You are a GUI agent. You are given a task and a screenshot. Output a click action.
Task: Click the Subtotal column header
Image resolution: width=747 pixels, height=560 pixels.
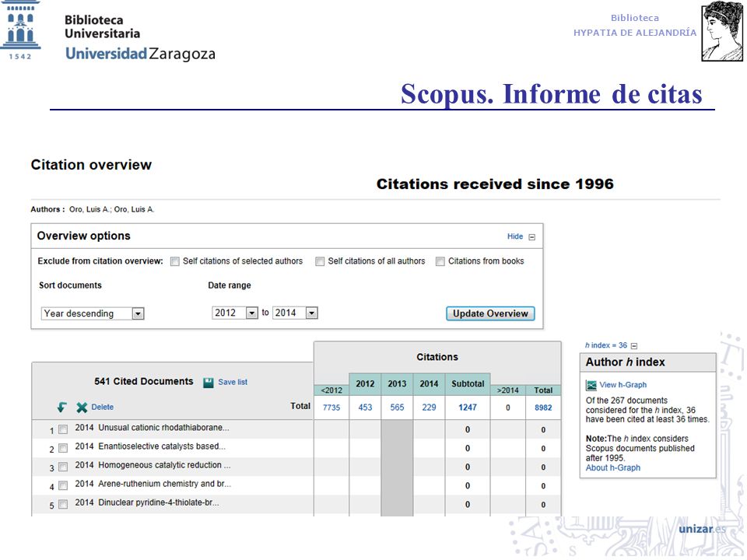pos(468,383)
